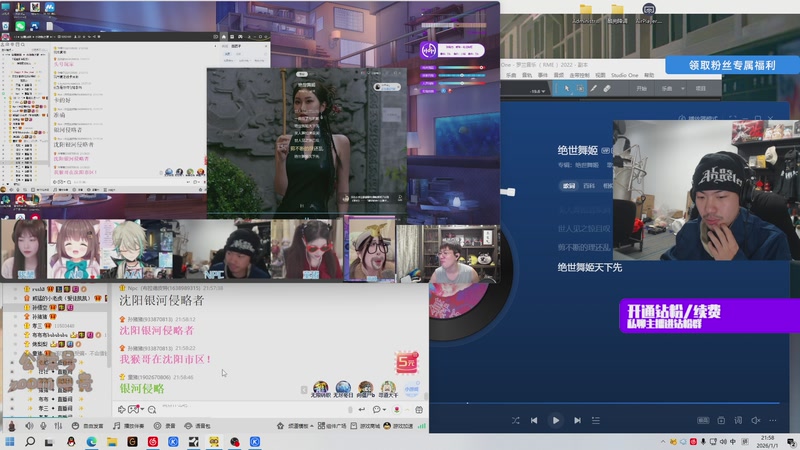Expand the 频道模板 dropdown
This screenshot has width=800, height=450.
pos(295,426)
